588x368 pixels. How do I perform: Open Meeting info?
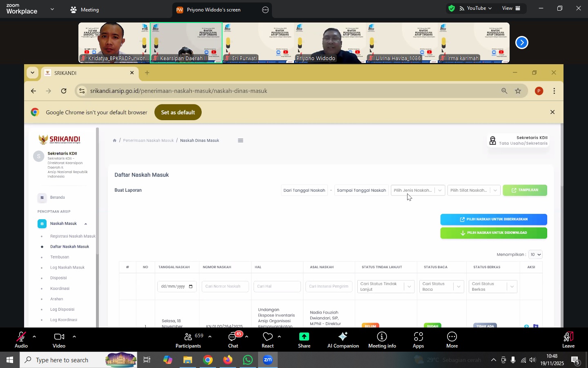click(382, 339)
